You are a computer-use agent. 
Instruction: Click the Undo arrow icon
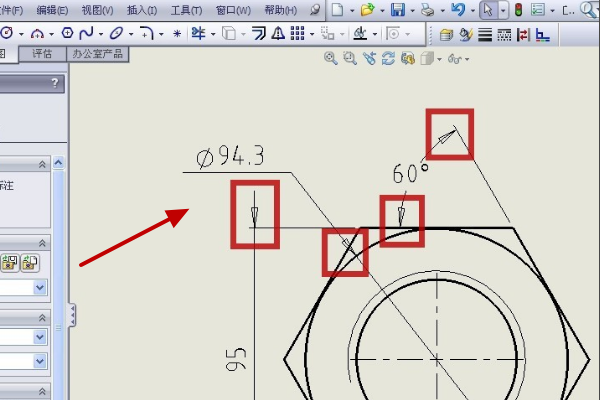(458, 9)
